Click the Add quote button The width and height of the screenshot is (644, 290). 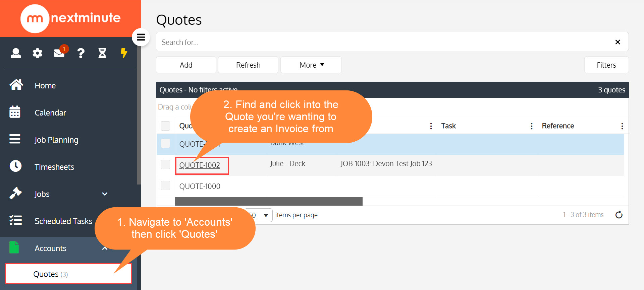186,65
